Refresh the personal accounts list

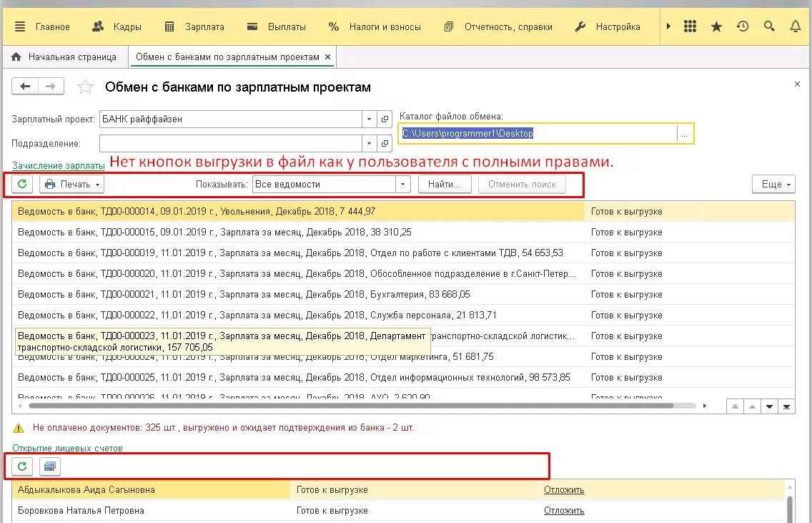(x=22, y=466)
